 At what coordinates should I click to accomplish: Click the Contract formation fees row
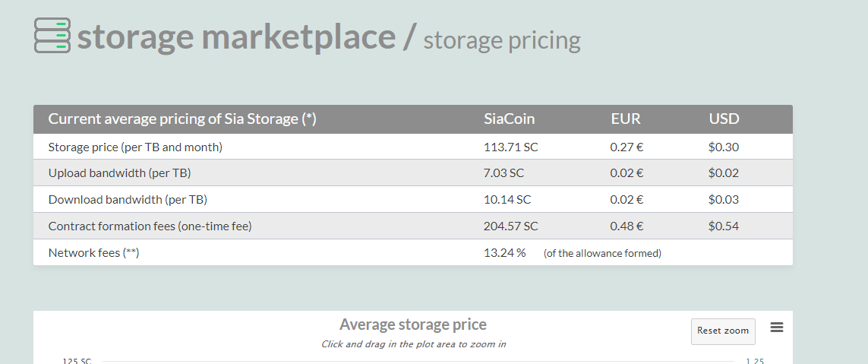(150, 226)
